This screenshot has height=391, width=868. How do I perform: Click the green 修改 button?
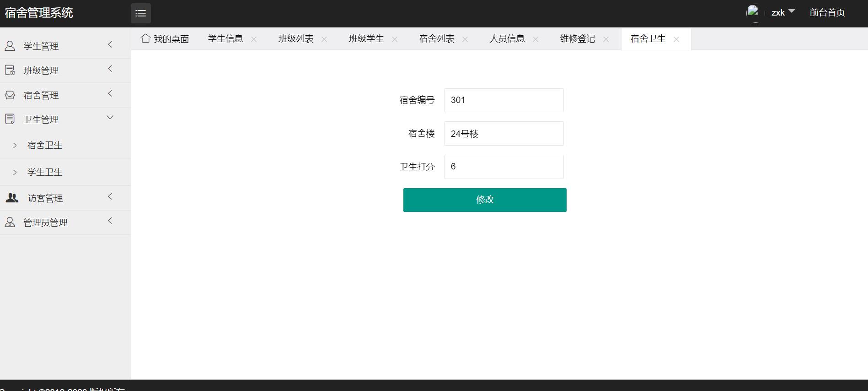(485, 200)
